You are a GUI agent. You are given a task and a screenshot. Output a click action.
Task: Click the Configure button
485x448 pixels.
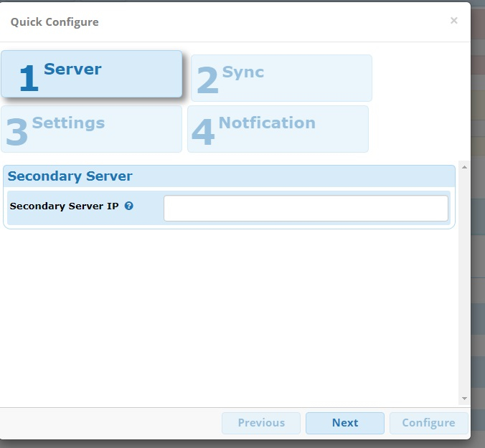[x=428, y=423]
